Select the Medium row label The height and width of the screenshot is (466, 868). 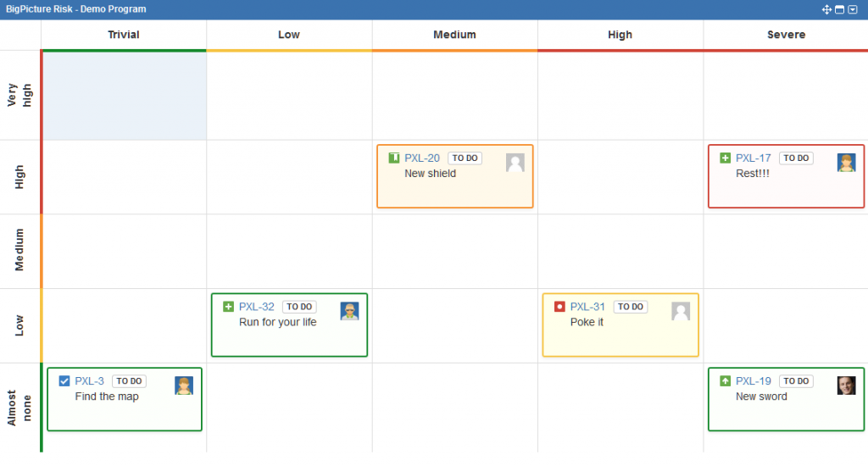click(x=20, y=251)
